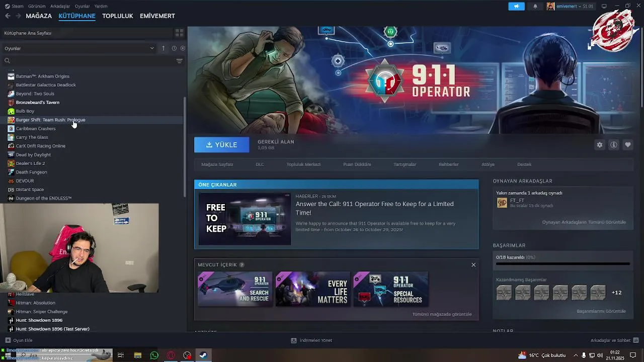Viewport: 644px width, 362px height.
Task: Click the Oyun Ekle plus icon
Action: [x=8, y=340]
